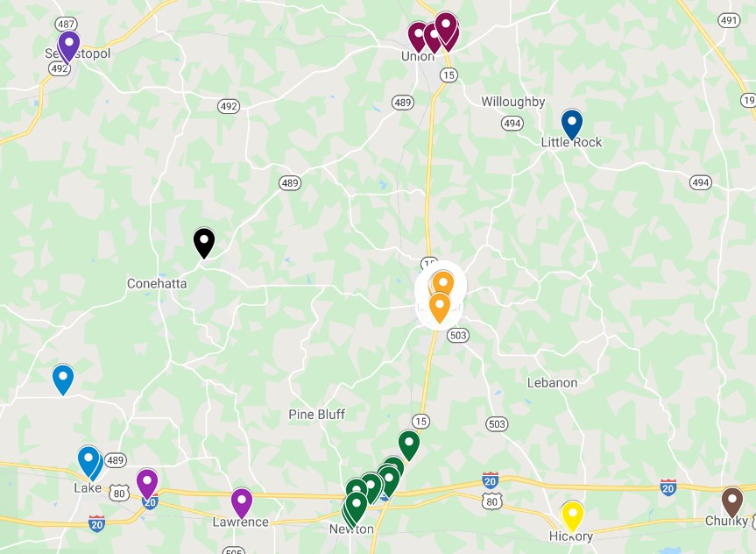Select the brown pin at Chunky
This screenshot has height=554, width=756.
tap(731, 502)
